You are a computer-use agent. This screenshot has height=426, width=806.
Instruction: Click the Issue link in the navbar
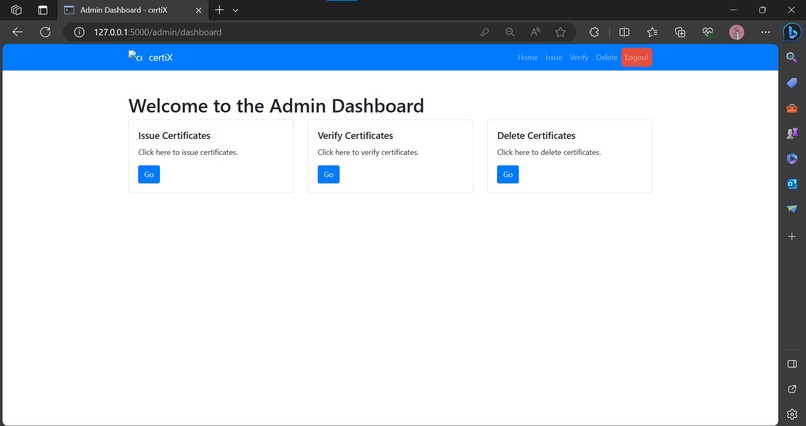click(x=554, y=58)
